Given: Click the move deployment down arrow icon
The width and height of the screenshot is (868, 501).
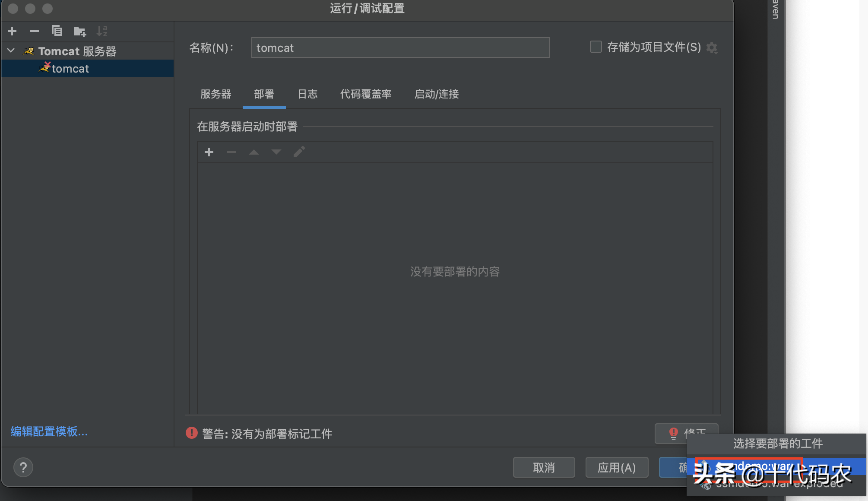Looking at the screenshot, I should pyautogui.click(x=276, y=152).
